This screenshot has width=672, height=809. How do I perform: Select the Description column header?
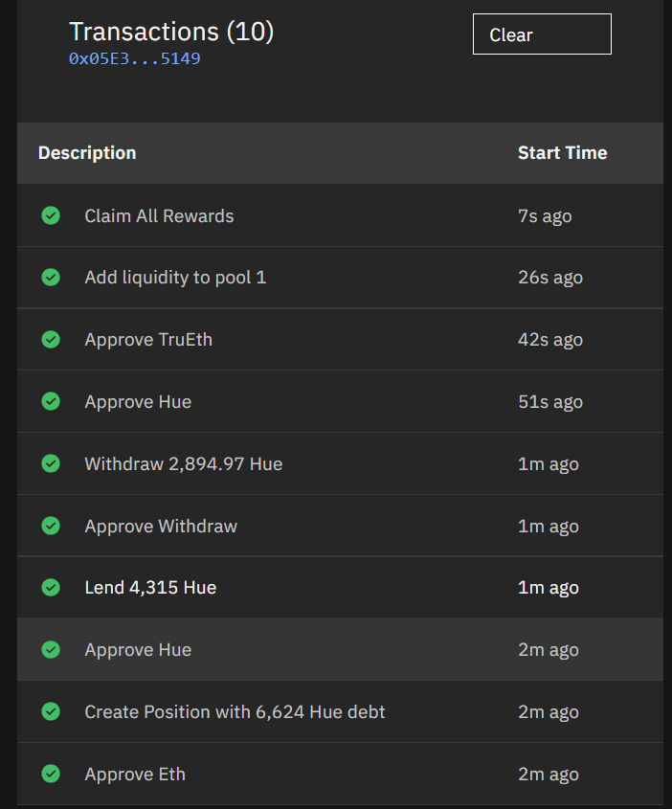(x=87, y=153)
